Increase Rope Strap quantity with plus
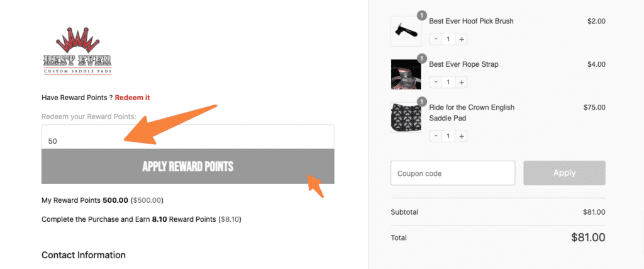 coord(462,83)
